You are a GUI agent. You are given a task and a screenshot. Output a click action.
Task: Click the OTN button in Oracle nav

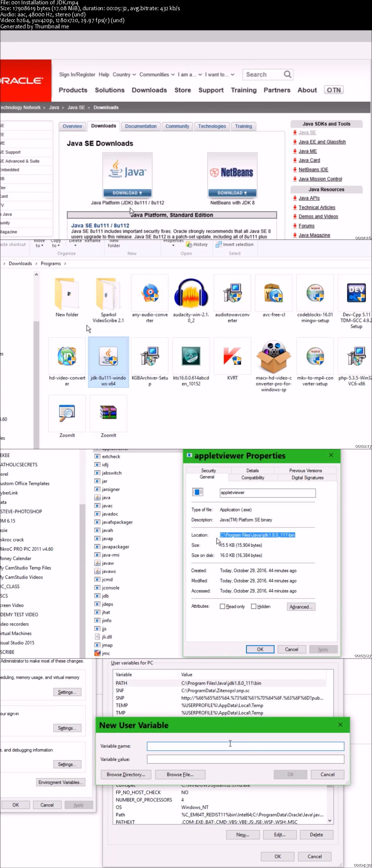[x=334, y=90]
